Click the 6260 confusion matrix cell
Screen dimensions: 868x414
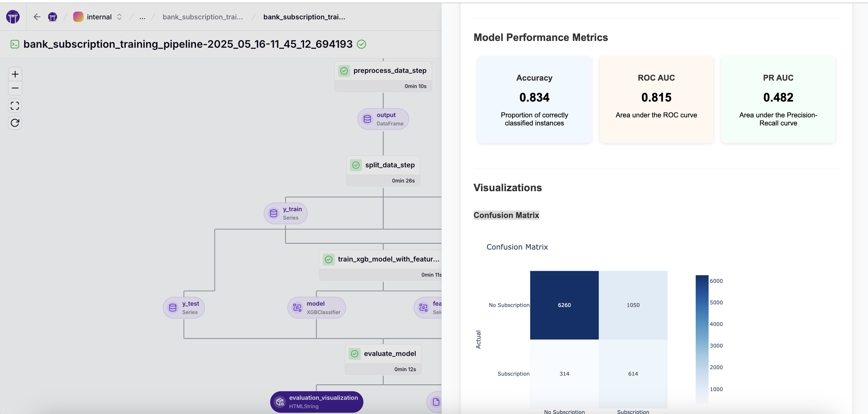pyautogui.click(x=564, y=305)
